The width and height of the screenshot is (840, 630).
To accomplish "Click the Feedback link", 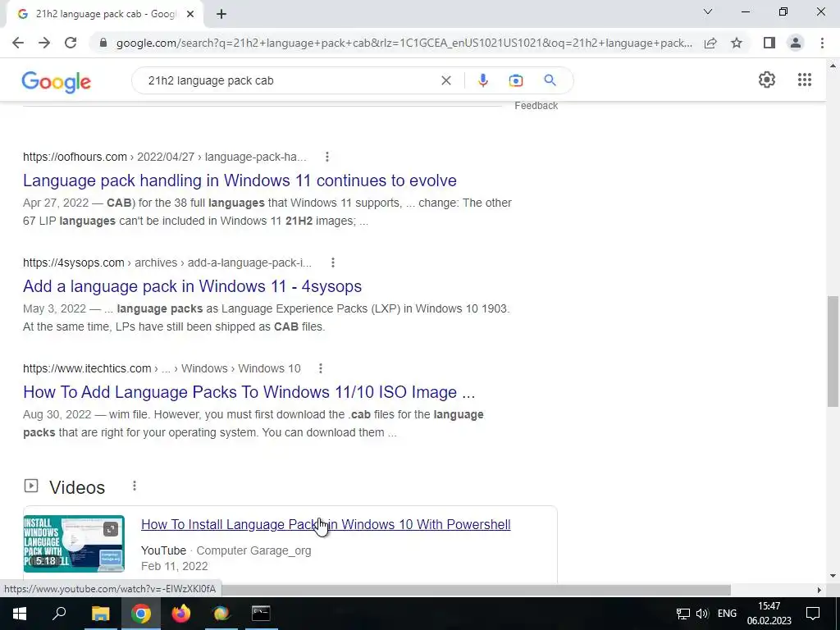I will [536, 106].
